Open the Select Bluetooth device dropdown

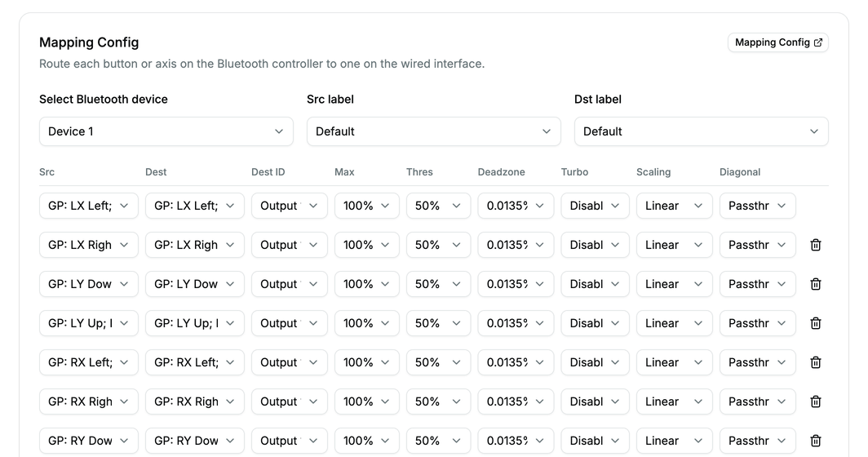pos(166,131)
